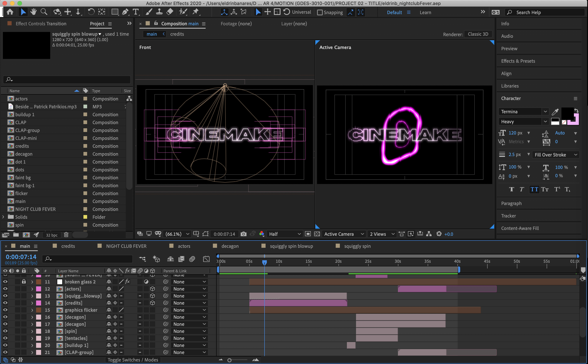Click the Frame Blending enable icon in timeline
588x364 pixels.
click(181, 259)
